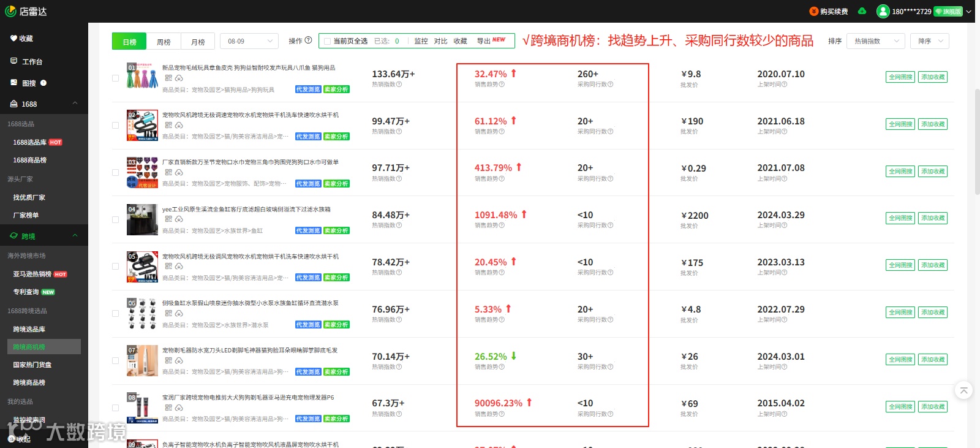Click the 店雷达 logo icon

[x=10, y=11]
